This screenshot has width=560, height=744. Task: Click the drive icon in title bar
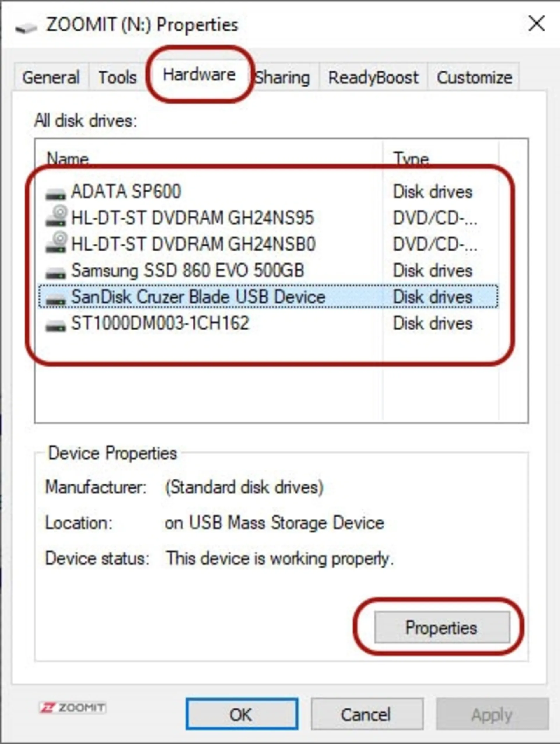(x=26, y=28)
